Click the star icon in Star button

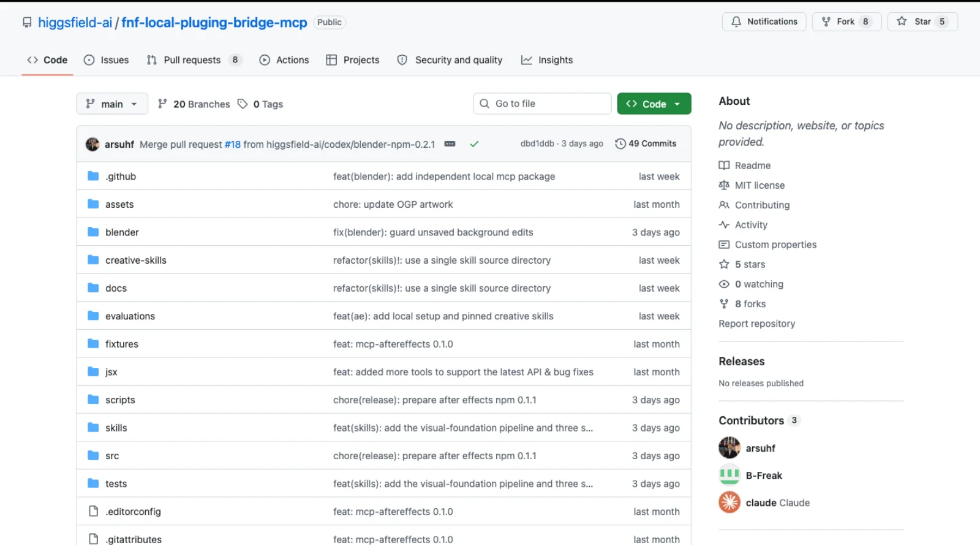pos(902,21)
